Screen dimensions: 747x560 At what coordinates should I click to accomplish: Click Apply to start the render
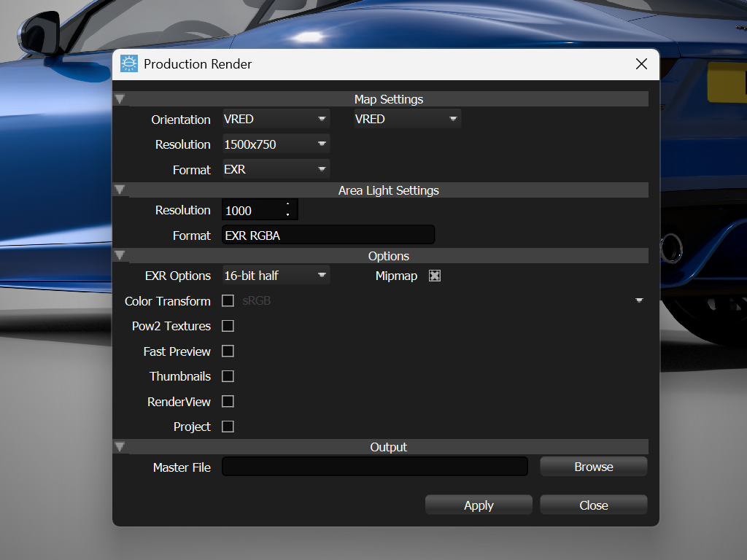(x=479, y=505)
